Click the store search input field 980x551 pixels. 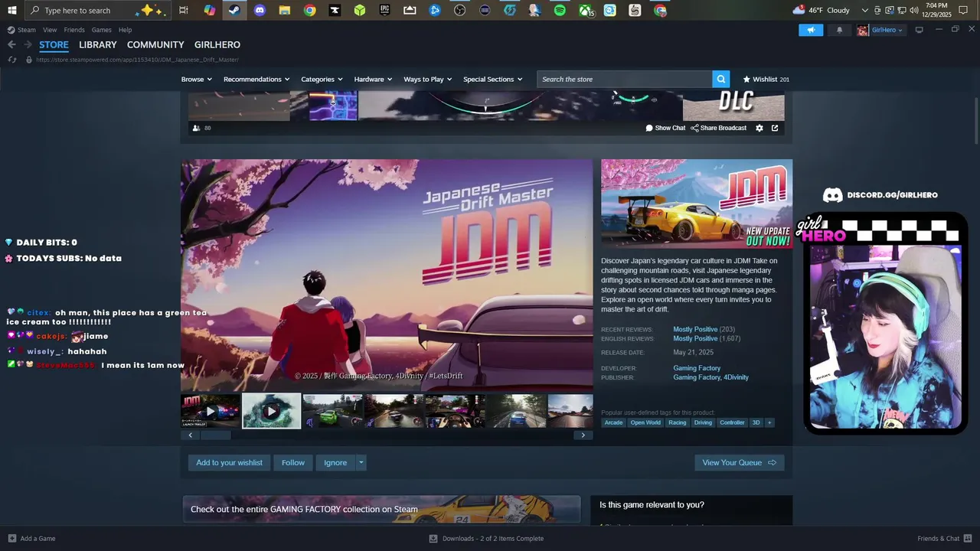pos(624,79)
